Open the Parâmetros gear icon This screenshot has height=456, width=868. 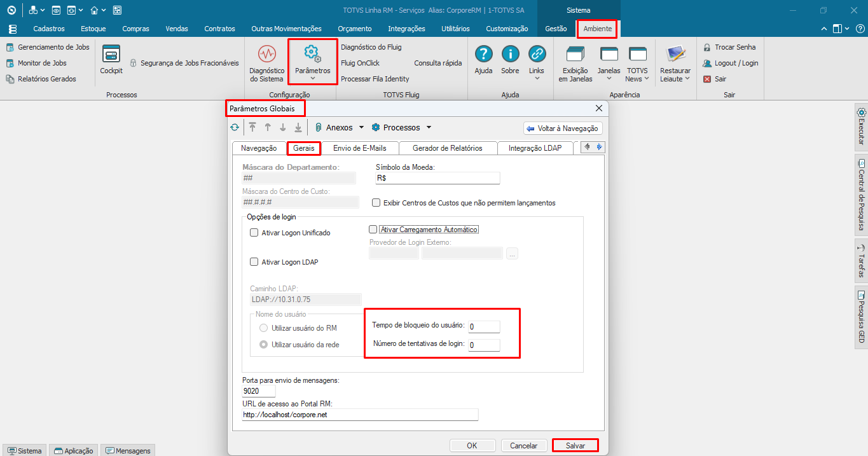(312, 53)
